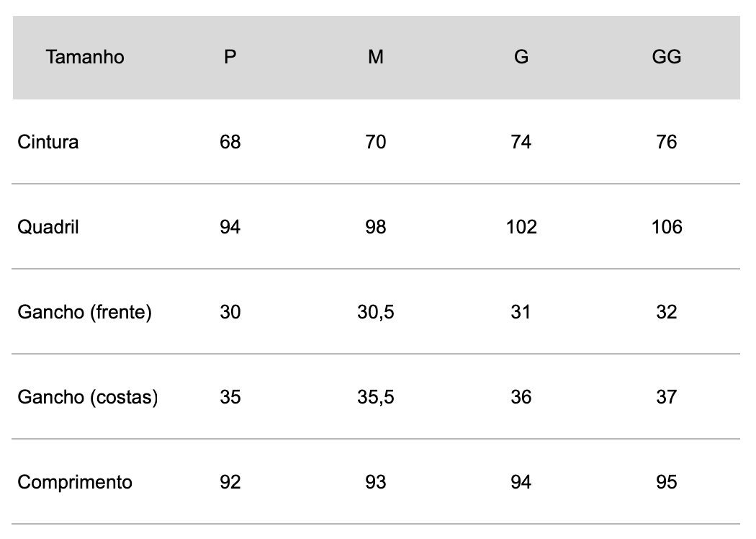
Task: Click Comprimento value 92 for size P
Action: point(230,482)
